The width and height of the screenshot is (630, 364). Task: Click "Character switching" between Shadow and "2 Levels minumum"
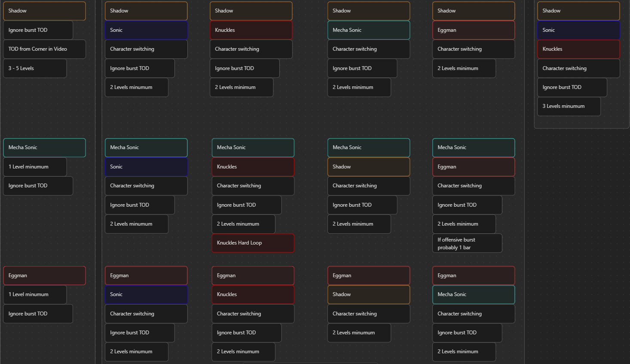pos(369,314)
